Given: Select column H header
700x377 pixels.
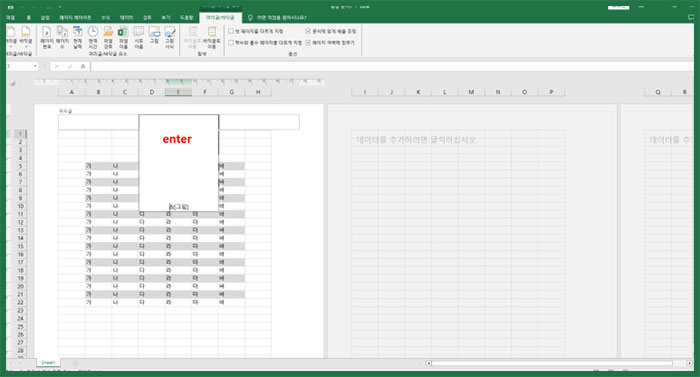Looking at the screenshot, I should 258,92.
